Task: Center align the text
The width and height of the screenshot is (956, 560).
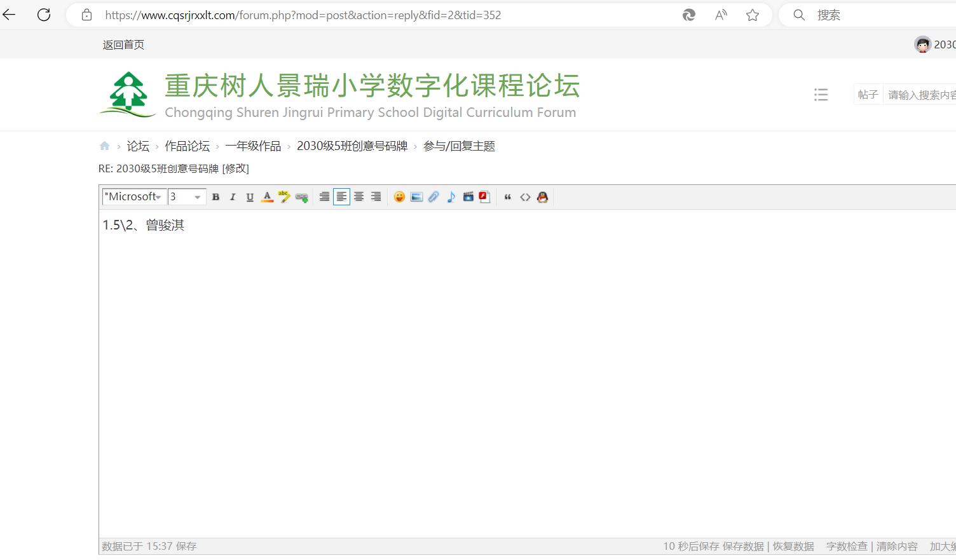Action: click(359, 197)
